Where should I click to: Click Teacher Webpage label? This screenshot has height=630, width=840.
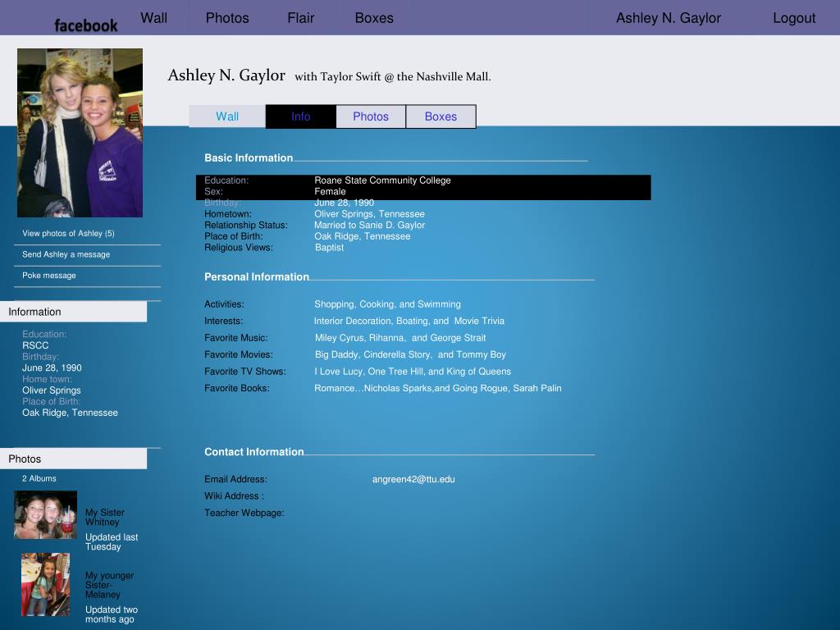tap(244, 513)
